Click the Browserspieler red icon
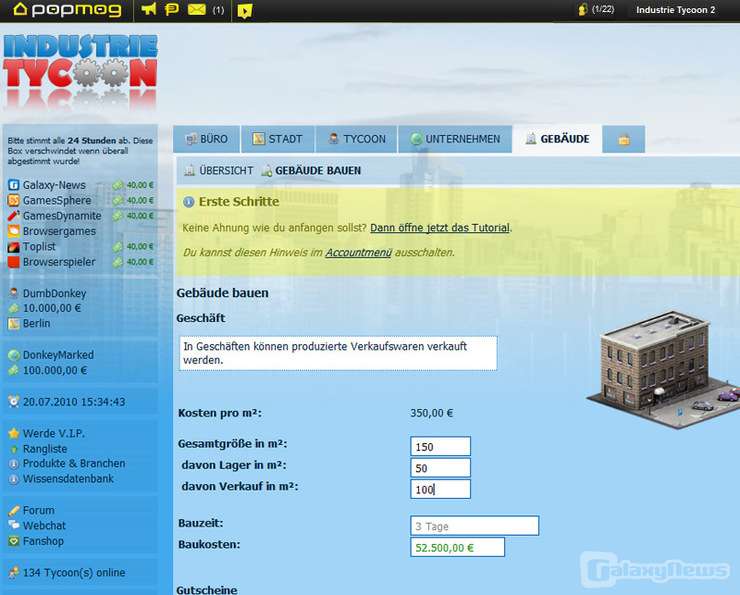 (14, 262)
